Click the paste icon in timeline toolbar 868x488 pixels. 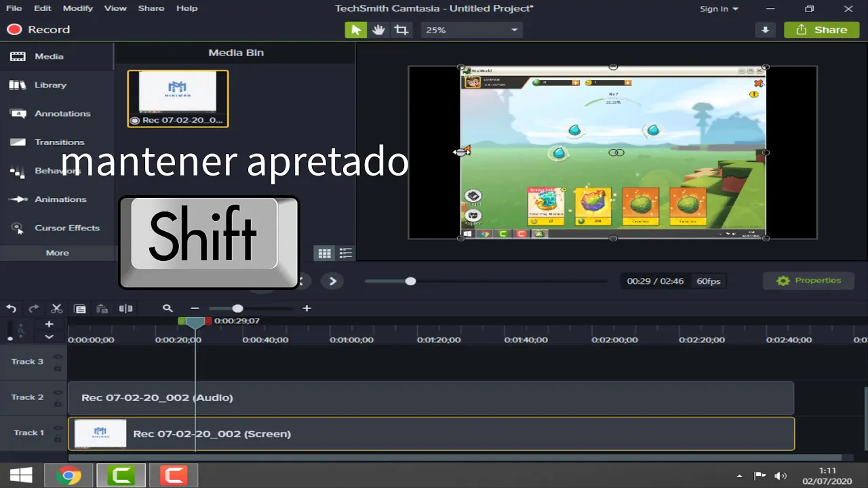(102, 308)
